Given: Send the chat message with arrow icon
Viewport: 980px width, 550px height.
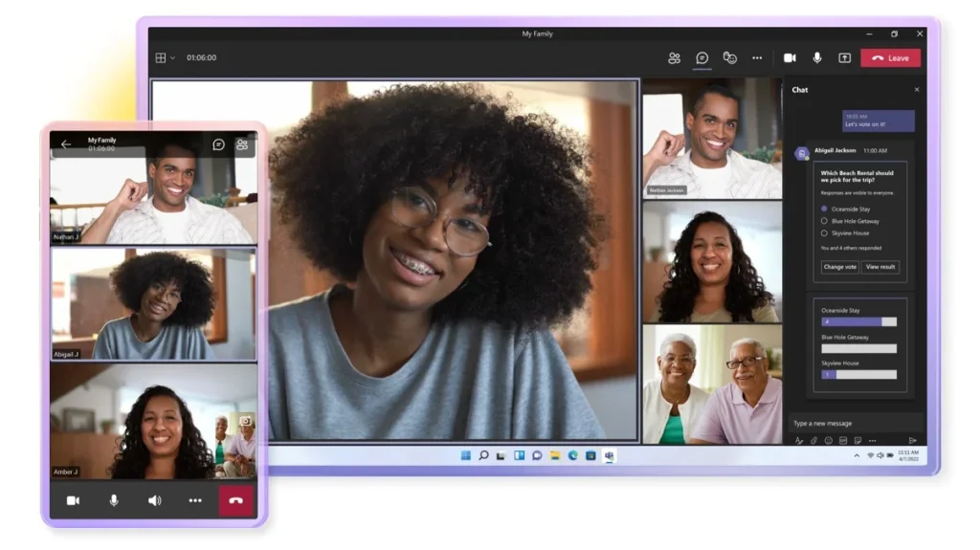Looking at the screenshot, I should point(912,441).
